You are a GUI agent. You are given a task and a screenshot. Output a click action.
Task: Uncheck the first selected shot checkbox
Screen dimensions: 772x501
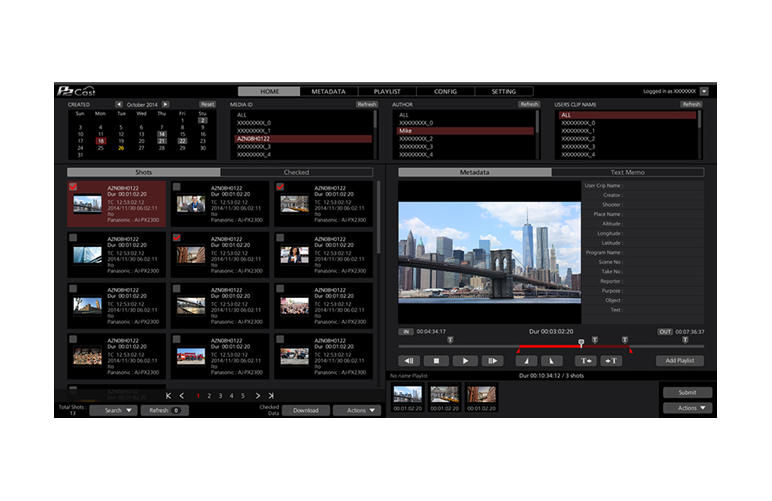pos(73,187)
